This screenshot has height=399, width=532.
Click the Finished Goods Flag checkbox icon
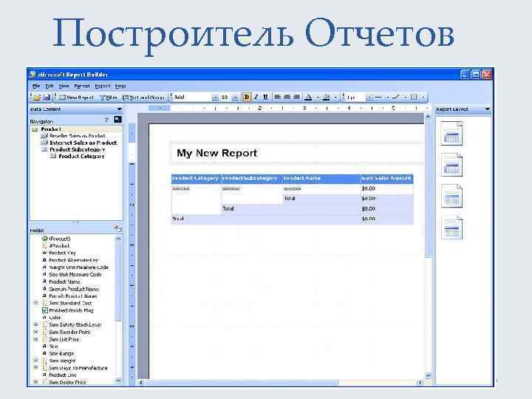45,310
